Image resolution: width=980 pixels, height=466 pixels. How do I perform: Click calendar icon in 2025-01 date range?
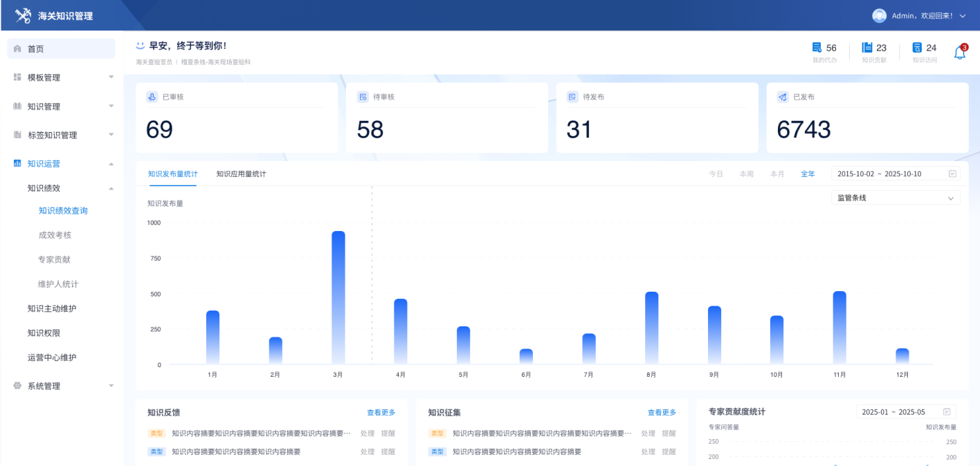[x=947, y=411]
